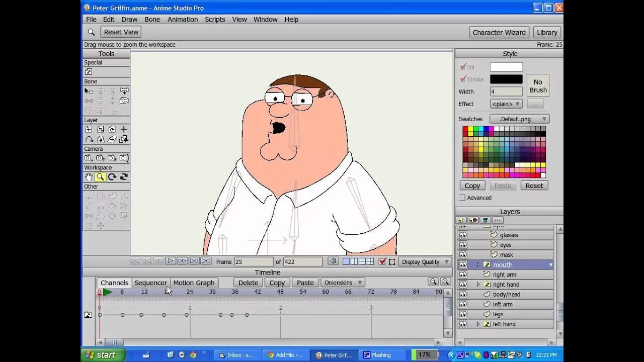Open the mouth layer dropdown arrow
This screenshot has height=362, width=644.
pos(551,264)
